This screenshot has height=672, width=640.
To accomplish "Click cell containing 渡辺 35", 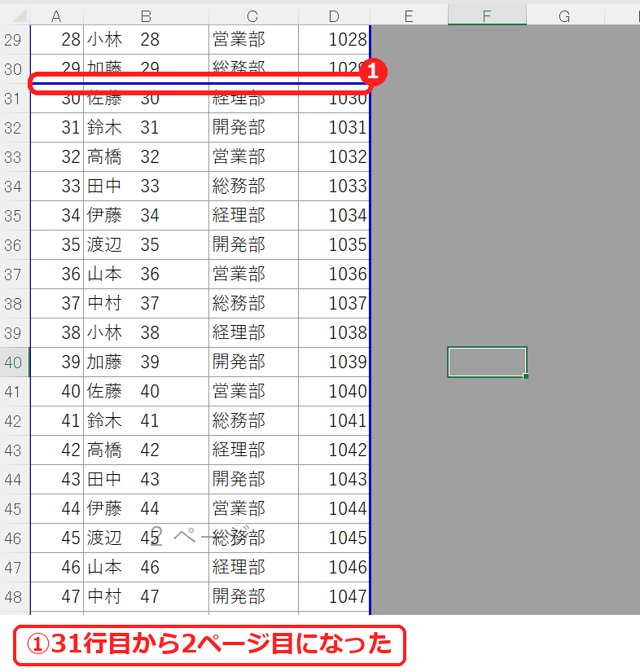I will click(x=146, y=244).
